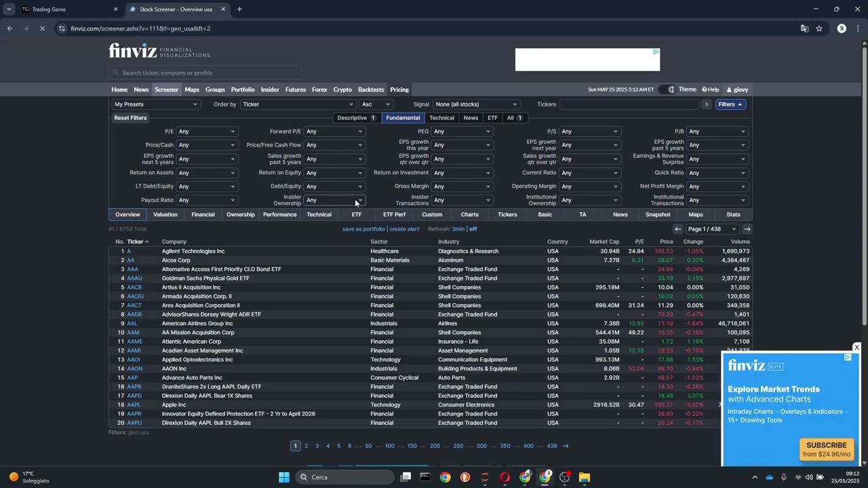
Task: Select the Snapshot view tab
Action: click(658, 215)
